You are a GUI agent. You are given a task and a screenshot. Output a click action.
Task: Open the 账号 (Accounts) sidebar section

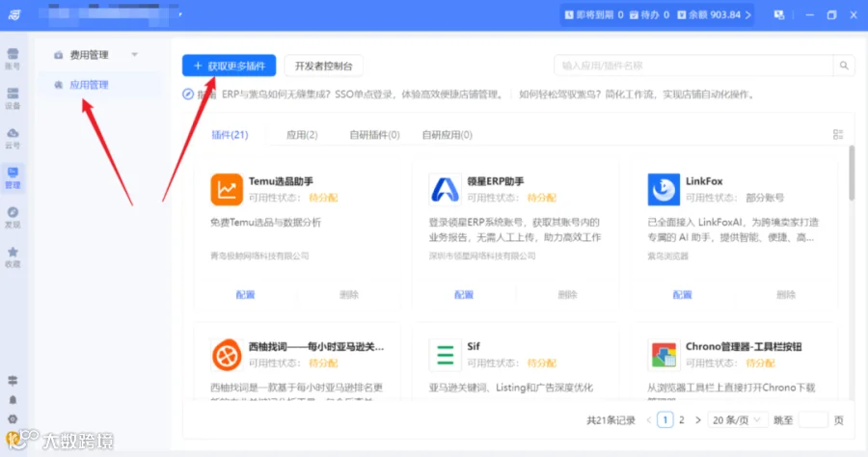tap(13, 58)
